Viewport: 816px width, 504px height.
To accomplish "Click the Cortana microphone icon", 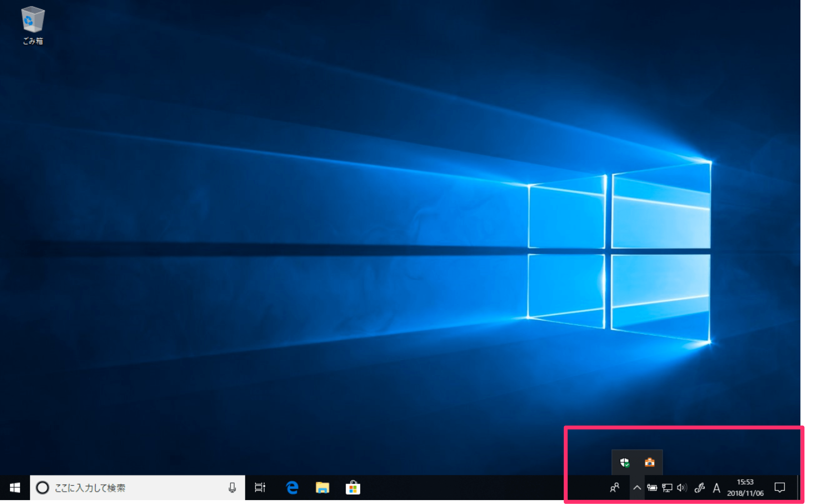I will pos(232,488).
